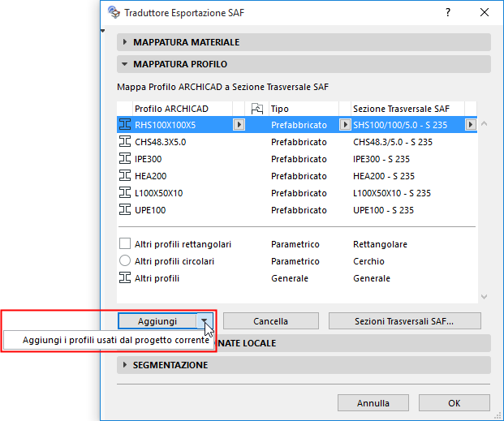Image resolution: width=504 pixels, height=421 pixels.
Task: Click Altri profili label
Action: click(x=157, y=278)
